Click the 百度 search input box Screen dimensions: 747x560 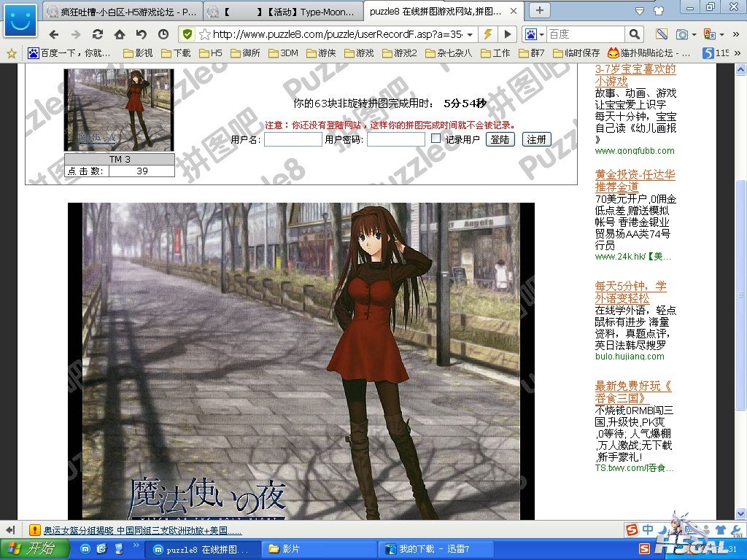pyautogui.click(x=586, y=34)
